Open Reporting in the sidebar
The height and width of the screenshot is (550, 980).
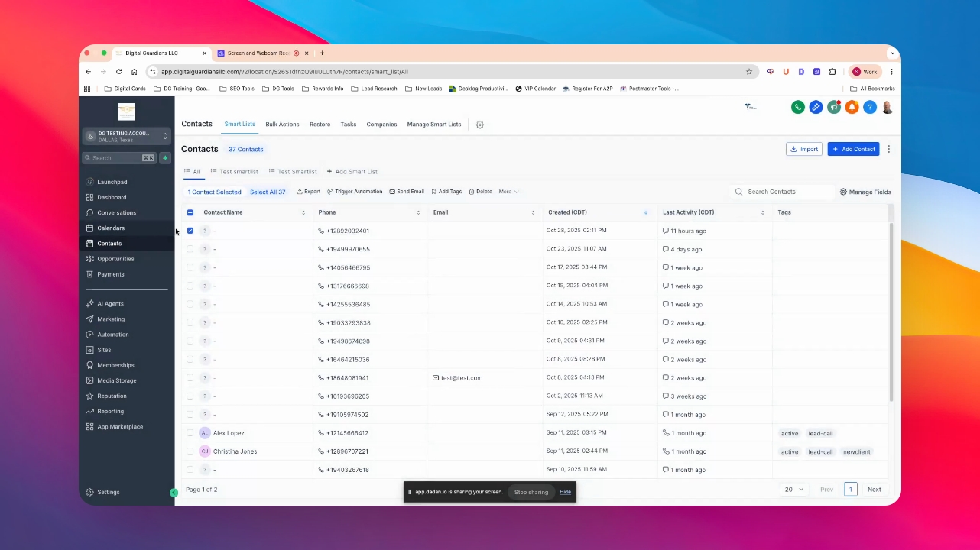[110, 411]
